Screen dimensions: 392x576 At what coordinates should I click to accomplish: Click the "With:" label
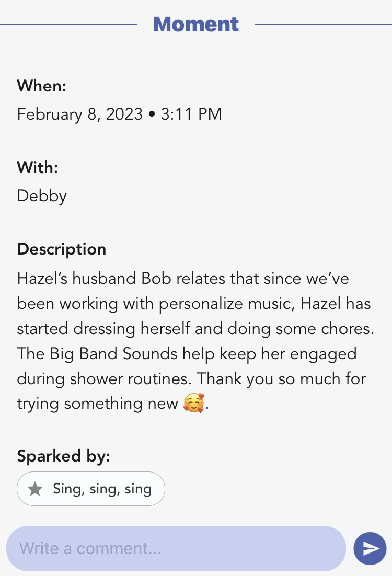point(38,168)
